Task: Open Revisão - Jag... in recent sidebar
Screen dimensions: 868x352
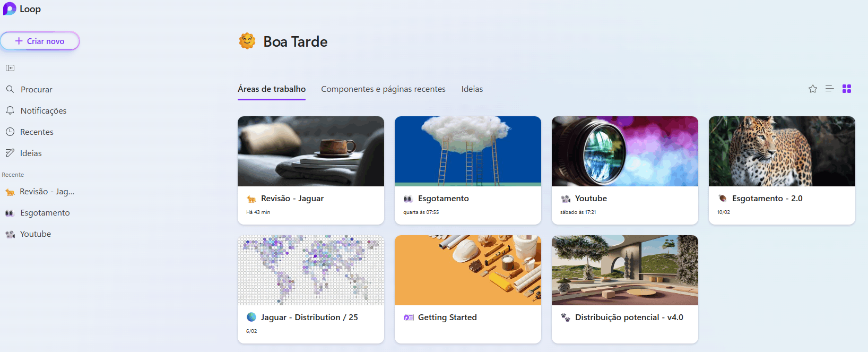Action: coord(40,192)
